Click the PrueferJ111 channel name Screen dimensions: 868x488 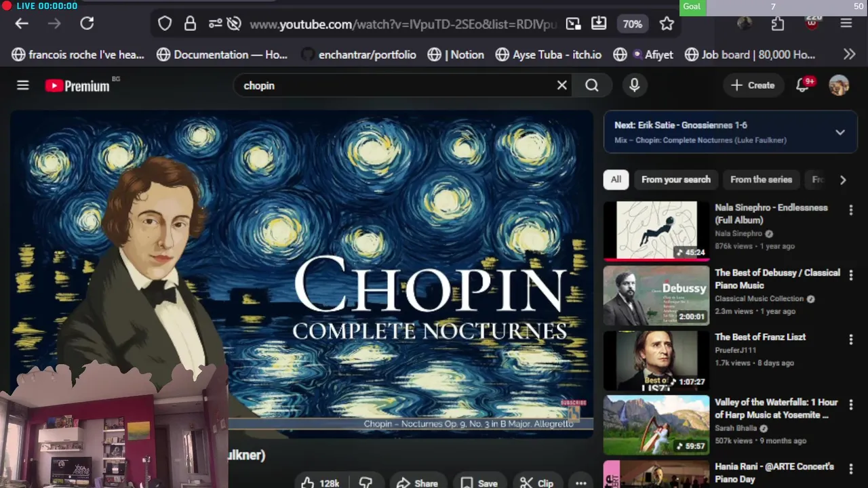pyautogui.click(x=735, y=350)
